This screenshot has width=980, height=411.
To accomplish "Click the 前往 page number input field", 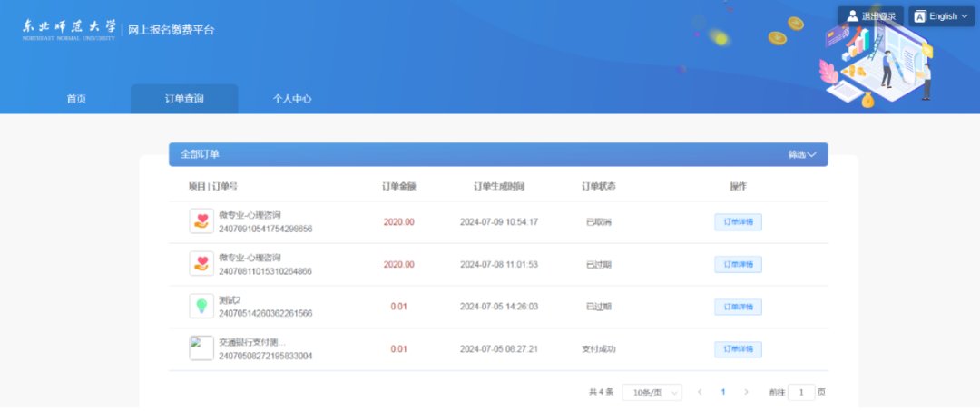I will pyautogui.click(x=800, y=392).
